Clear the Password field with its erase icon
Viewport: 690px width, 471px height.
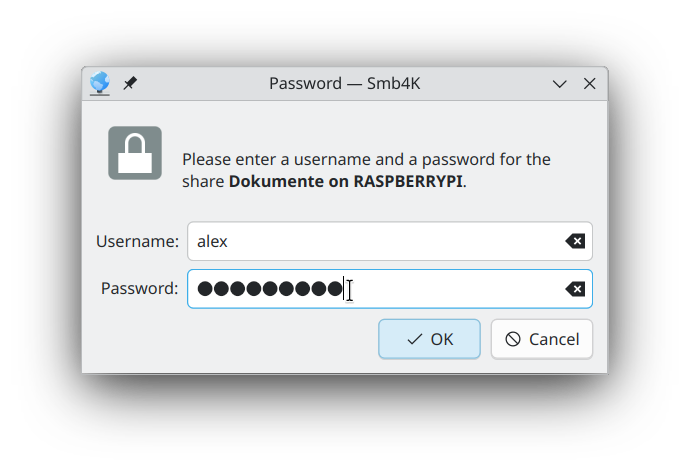click(x=575, y=289)
